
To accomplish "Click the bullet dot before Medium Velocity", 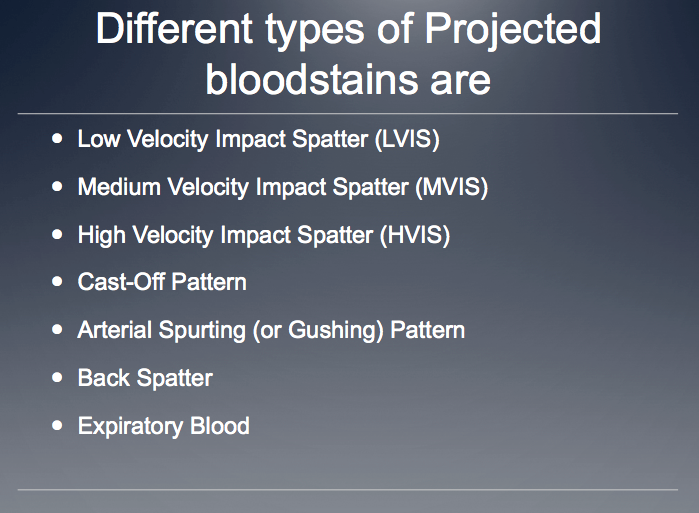I will (57, 187).
